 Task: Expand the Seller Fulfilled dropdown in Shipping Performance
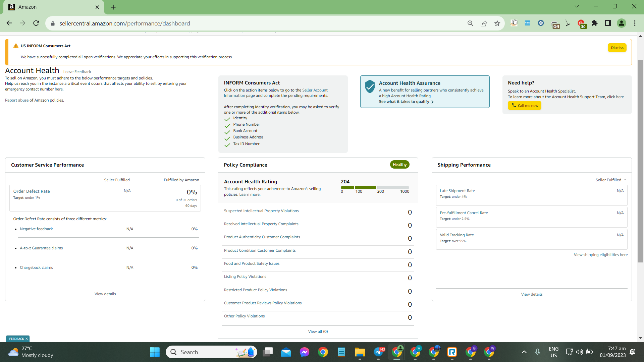point(611,180)
